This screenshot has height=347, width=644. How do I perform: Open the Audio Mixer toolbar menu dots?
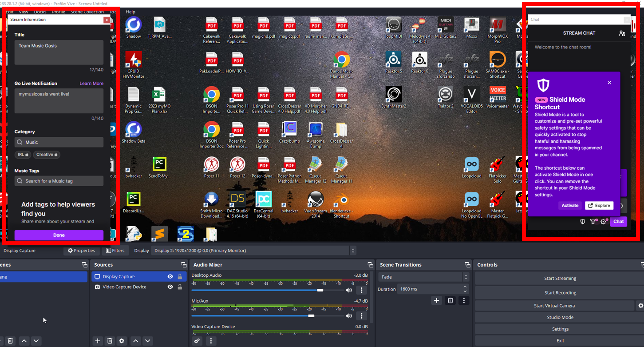211,341
